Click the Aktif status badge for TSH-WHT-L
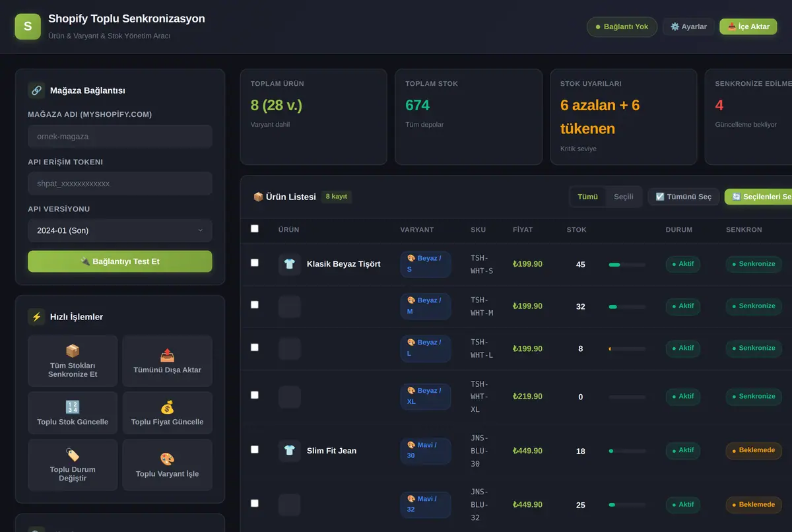This screenshot has width=792, height=532. pyautogui.click(x=683, y=349)
